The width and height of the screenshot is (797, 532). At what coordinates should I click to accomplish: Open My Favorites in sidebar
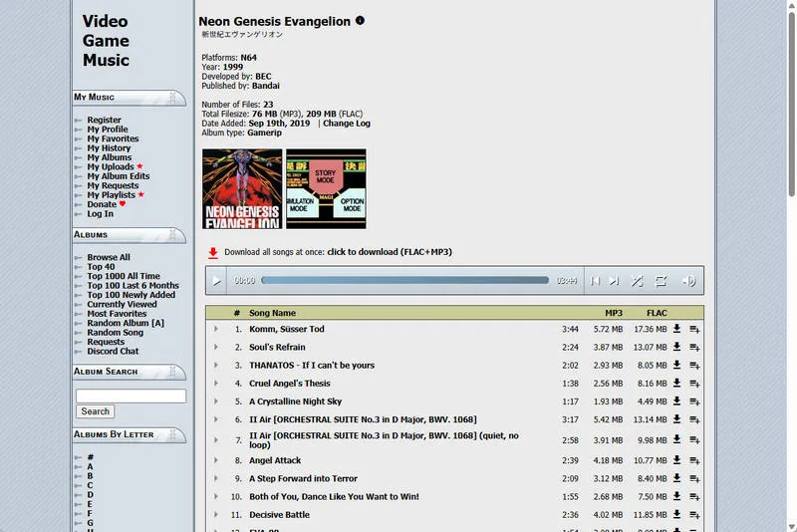click(113, 138)
